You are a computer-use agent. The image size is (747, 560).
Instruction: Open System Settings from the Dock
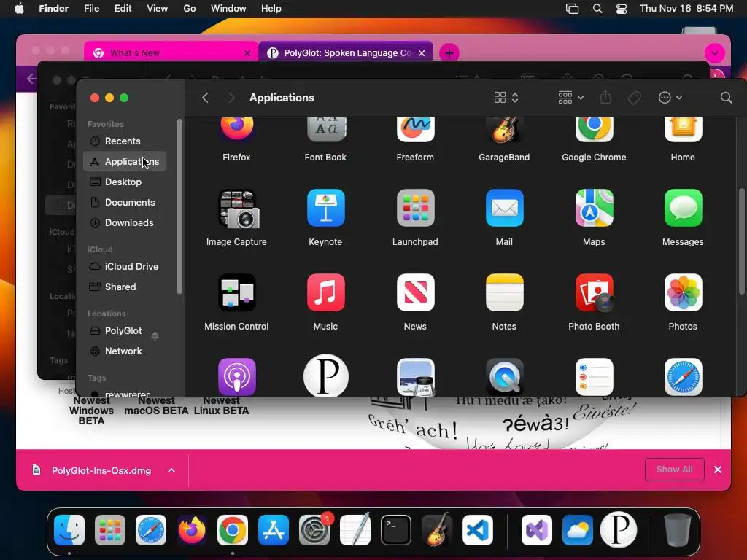click(x=314, y=530)
